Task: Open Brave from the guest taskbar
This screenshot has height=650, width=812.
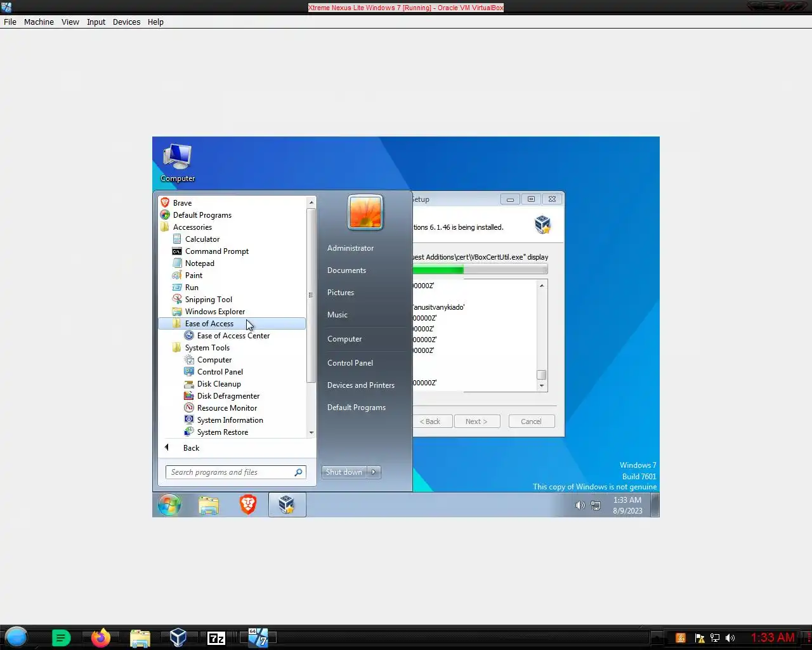Action: [x=248, y=505]
